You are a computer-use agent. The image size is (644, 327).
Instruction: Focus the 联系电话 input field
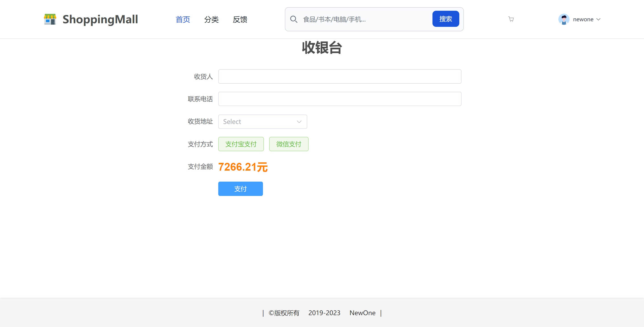pyautogui.click(x=339, y=99)
